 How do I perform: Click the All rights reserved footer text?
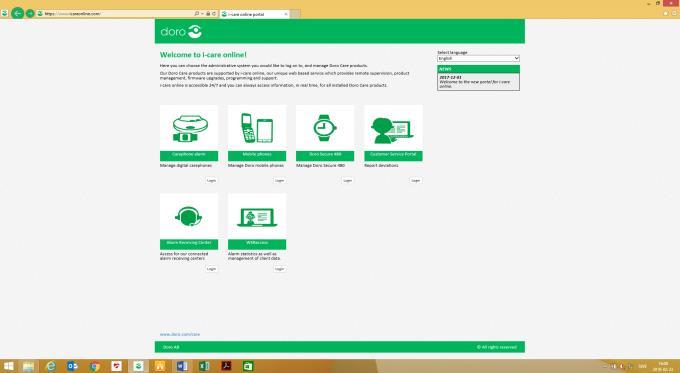(x=497, y=347)
